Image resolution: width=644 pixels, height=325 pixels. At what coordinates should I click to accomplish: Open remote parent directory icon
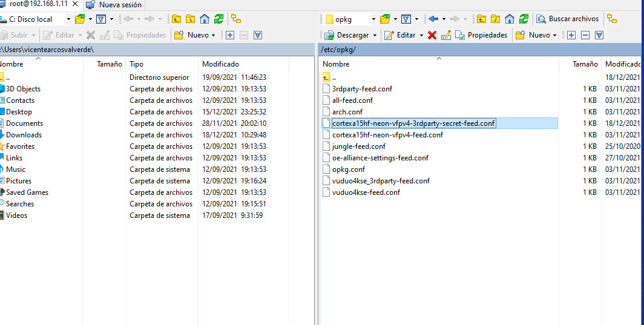pyautogui.click(x=482, y=19)
